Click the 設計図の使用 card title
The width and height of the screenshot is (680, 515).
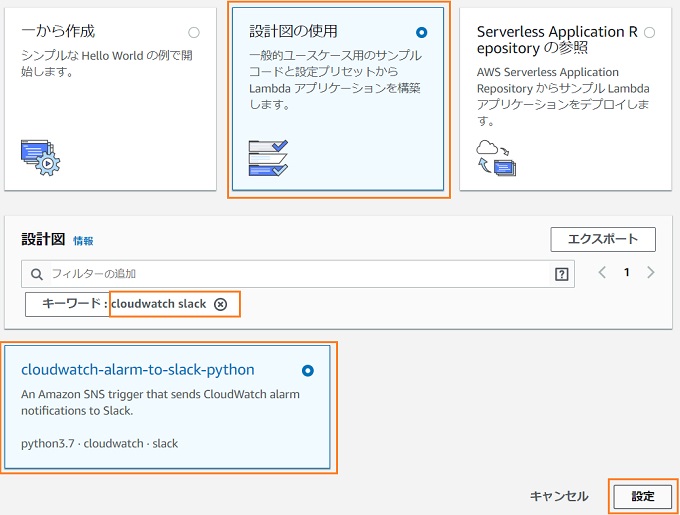tap(293, 31)
